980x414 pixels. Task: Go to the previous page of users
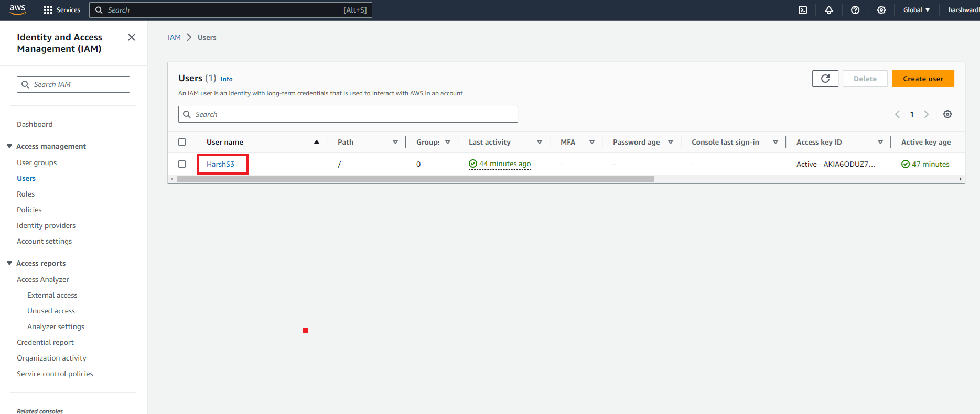(x=897, y=114)
